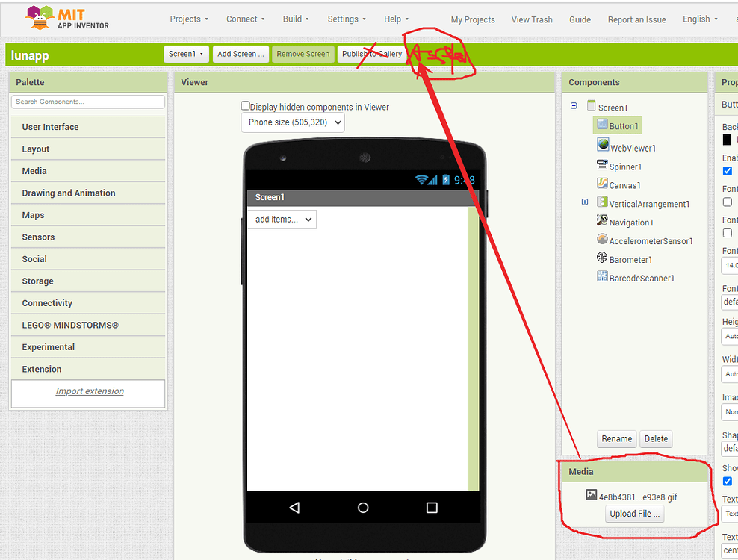Open the Projects menu
The height and width of the screenshot is (560, 738).
(x=189, y=19)
